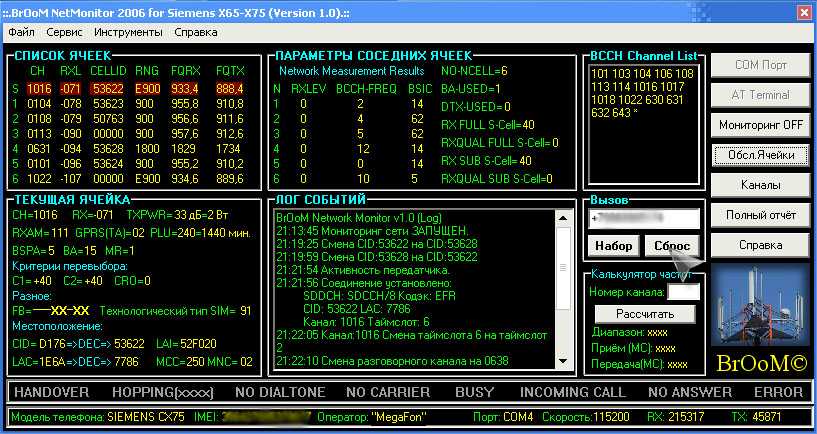Click the NO CARRIER status indicator
This screenshot has width=817, height=434.
[x=388, y=392]
